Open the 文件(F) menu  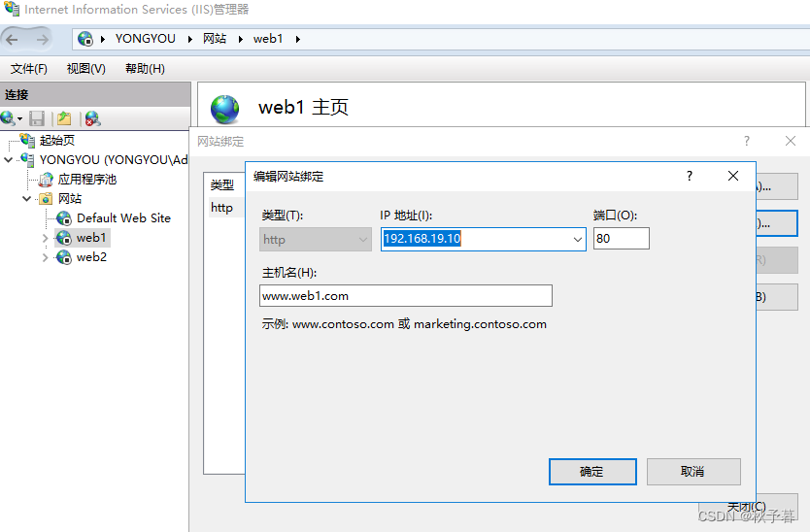(29, 69)
